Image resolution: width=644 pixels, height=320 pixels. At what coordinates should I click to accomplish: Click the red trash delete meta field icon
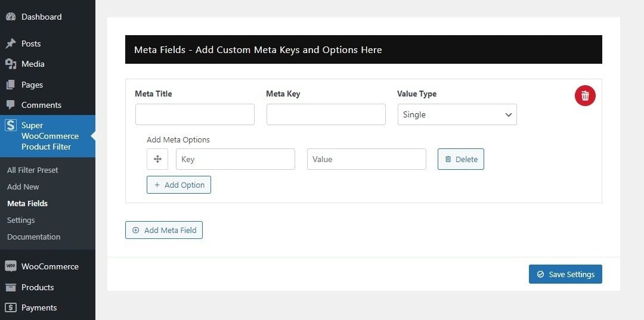[585, 96]
